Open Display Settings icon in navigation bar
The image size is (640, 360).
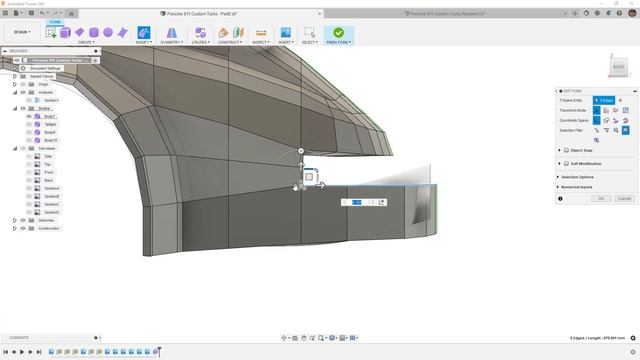(x=332, y=338)
